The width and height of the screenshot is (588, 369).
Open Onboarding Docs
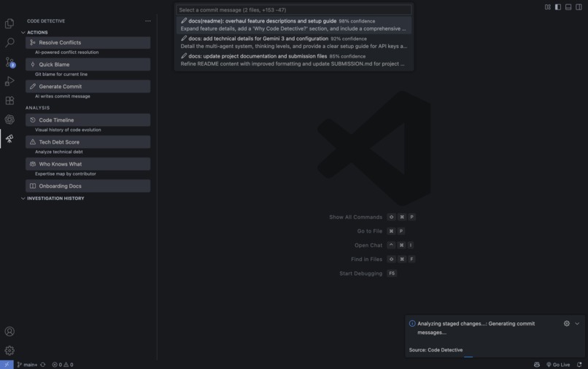pos(88,186)
